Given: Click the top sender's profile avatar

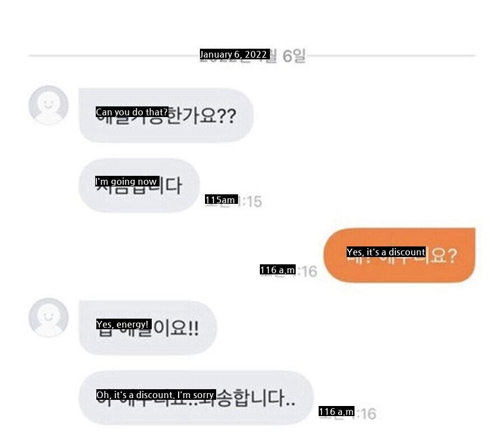Looking at the screenshot, I should coord(49,105).
